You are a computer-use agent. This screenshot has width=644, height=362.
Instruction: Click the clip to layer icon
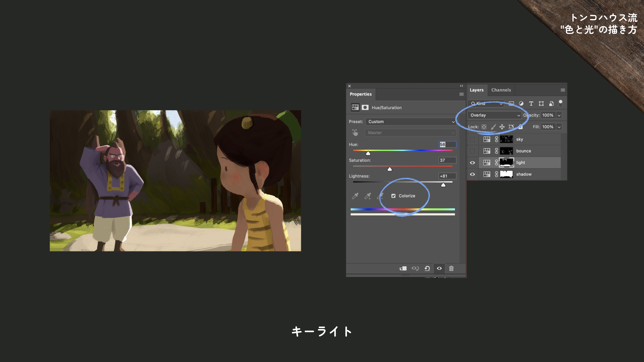[403, 268]
